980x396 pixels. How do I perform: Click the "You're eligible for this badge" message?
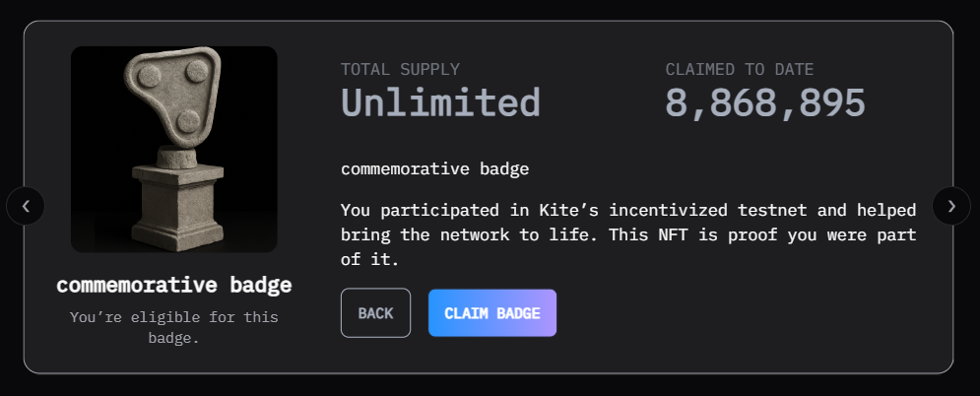click(x=173, y=328)
